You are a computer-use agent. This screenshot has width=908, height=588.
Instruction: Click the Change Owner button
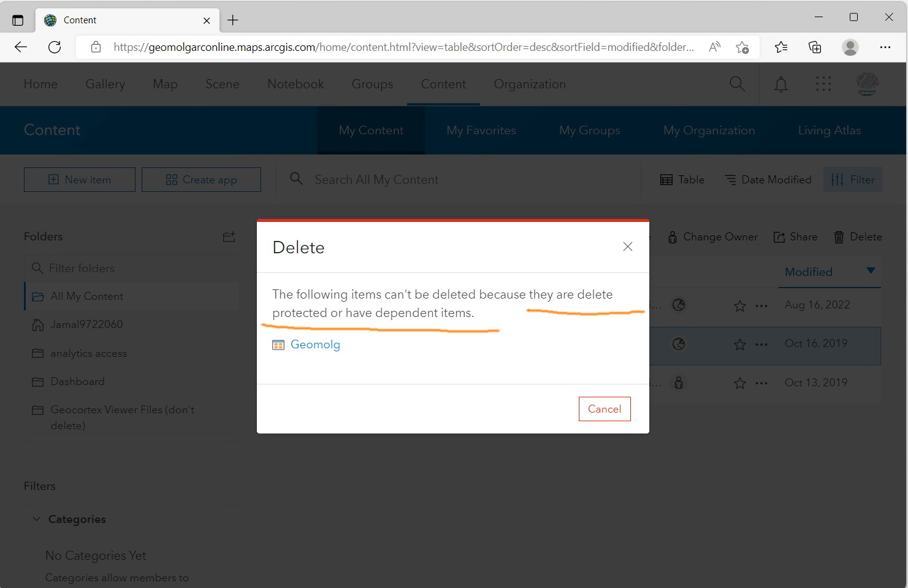712,237
